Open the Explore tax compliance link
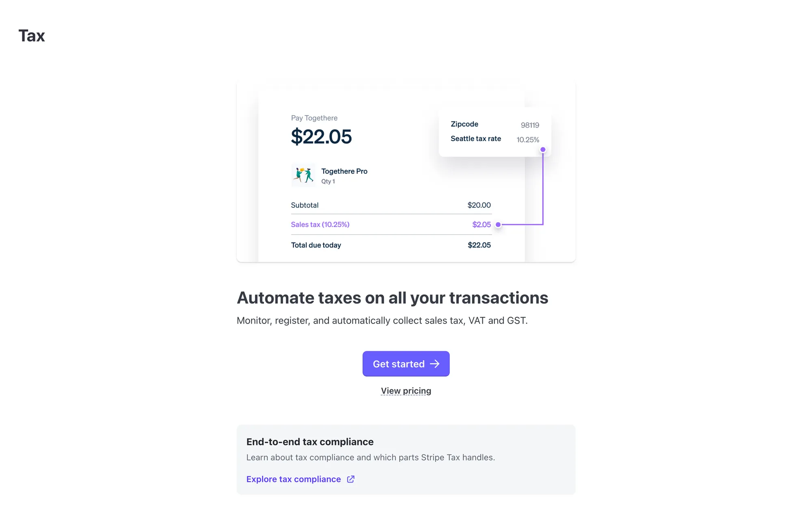The height and width of the screenshot is (525, 812). tap(294, 479)
